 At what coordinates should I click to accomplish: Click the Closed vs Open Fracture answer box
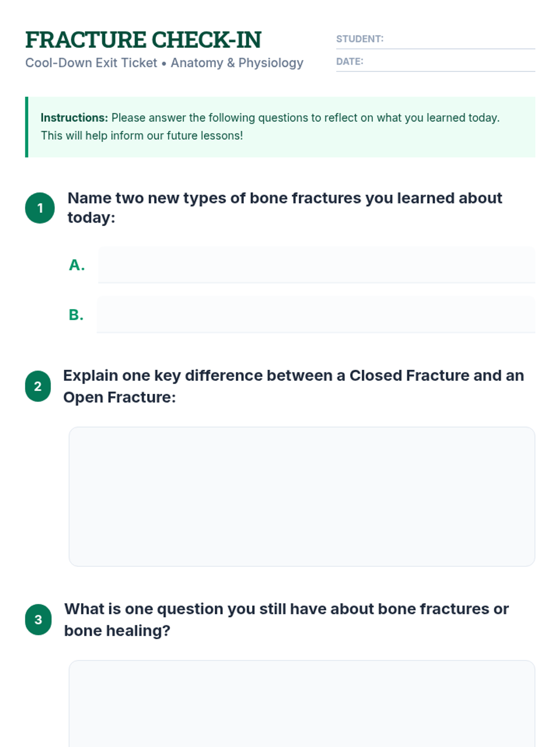point(302,496)
